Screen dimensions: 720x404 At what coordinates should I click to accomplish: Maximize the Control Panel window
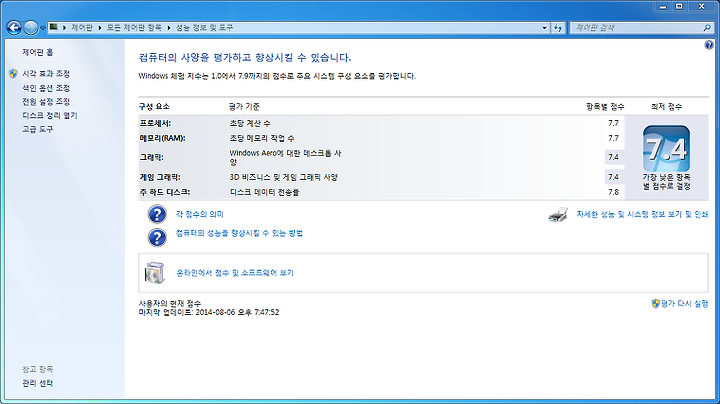click(679, 6)
